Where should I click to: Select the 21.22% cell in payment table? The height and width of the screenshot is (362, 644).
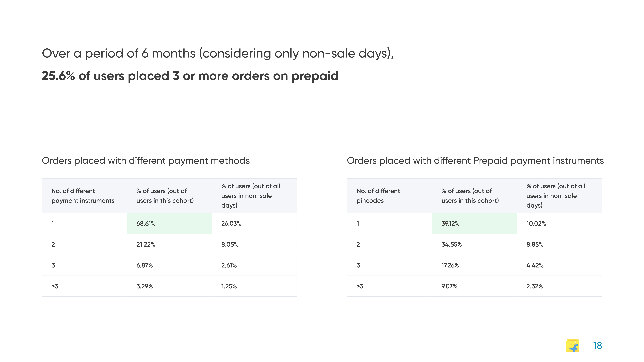pyautogui.click(x=169, y=244)
